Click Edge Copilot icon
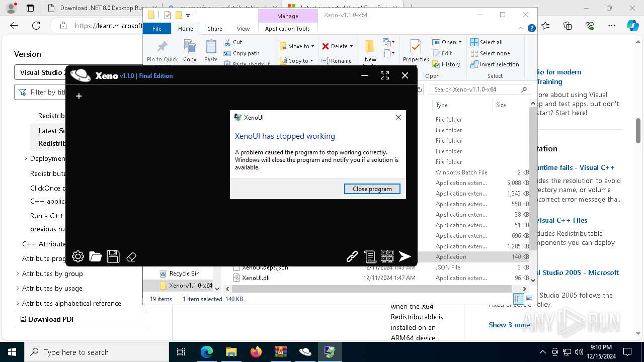The height and width of the screenshot is (362, 644). point(632,26)
